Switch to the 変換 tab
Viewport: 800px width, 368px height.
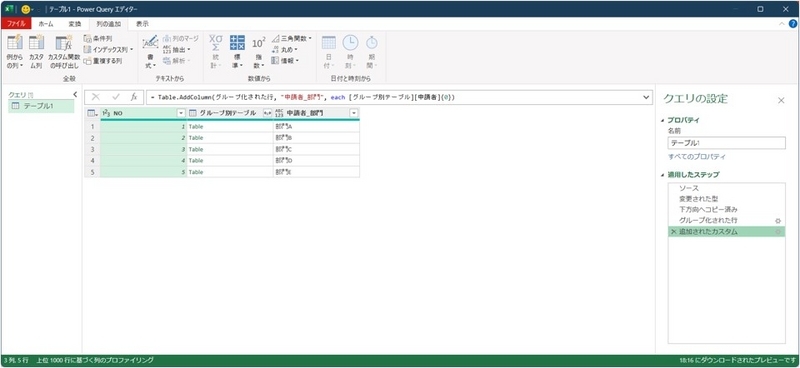click(x=74, y=24)
